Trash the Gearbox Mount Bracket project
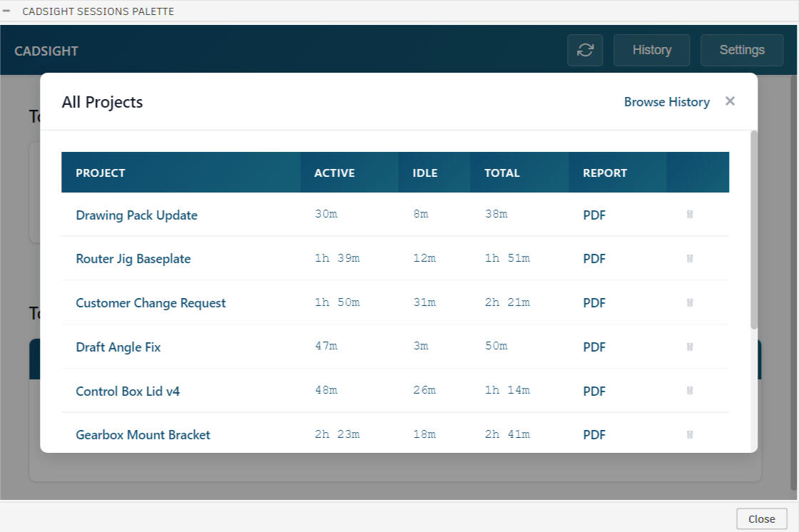The width and height of the screenshot is (799, 532). [690, 434]
